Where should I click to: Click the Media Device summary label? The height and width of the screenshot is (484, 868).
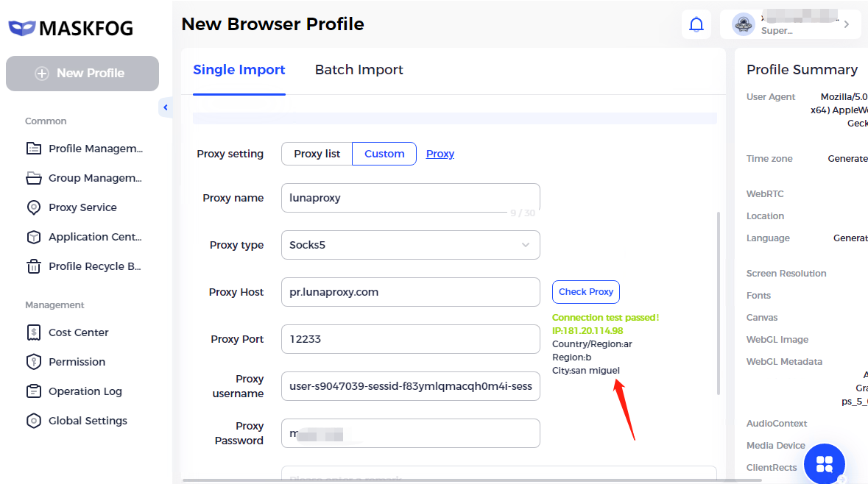[775, 446]
